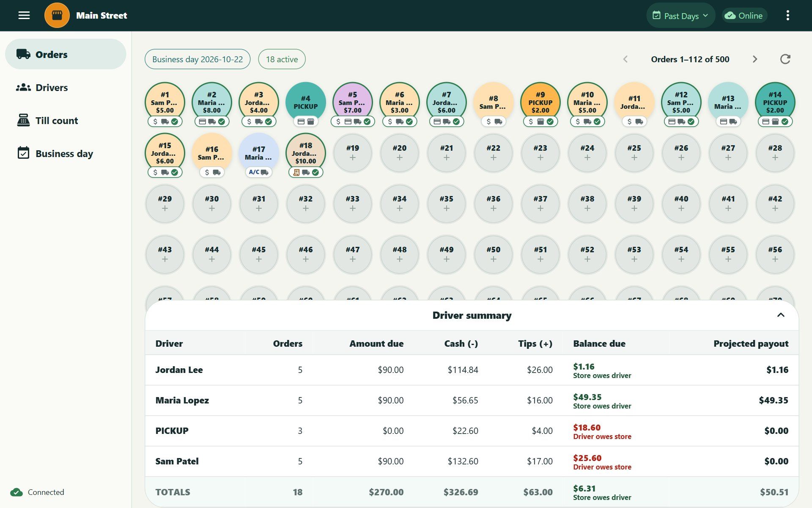Open the three-dot overflow menu

click(787, 16)
